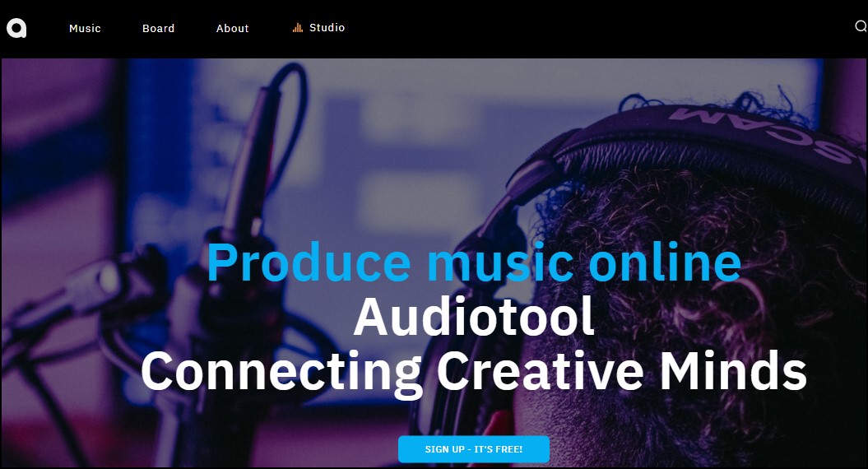Click SIGN UP - IT'S FREE! button

click(474, 449)
